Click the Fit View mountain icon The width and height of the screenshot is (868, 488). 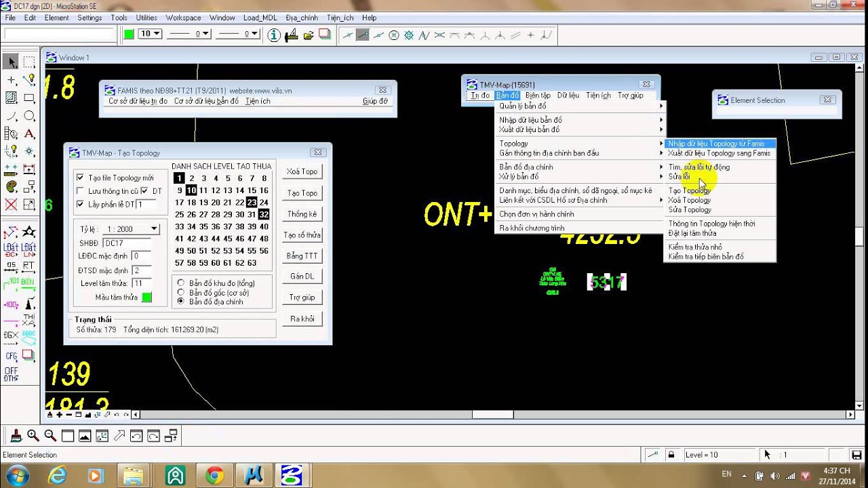[x=85, y=436]
